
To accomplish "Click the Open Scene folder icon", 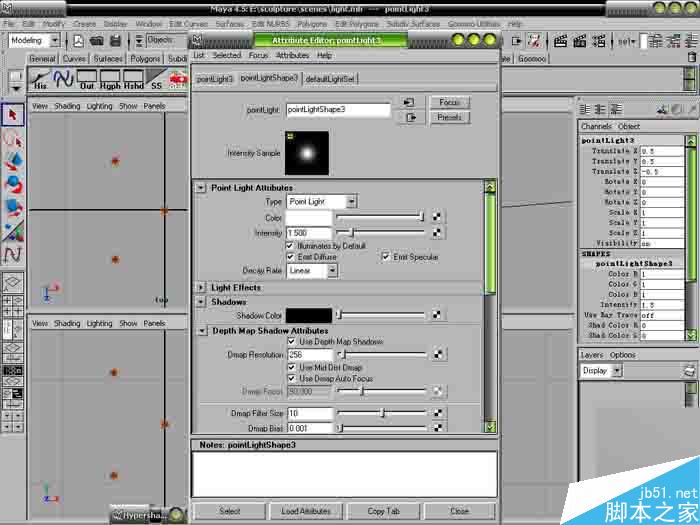I will [97, 41].
